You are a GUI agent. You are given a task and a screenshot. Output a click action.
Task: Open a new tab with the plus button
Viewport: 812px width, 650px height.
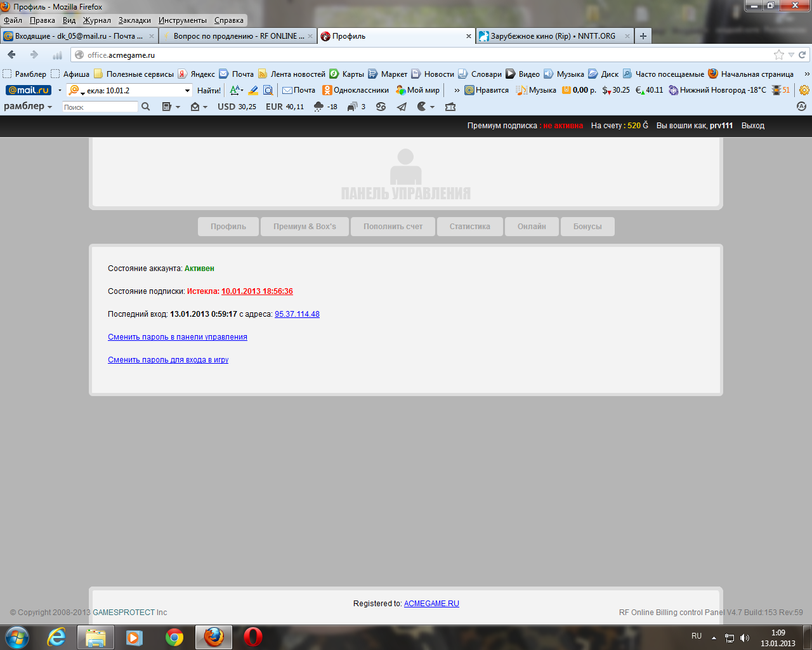click(x=643, y=36)
